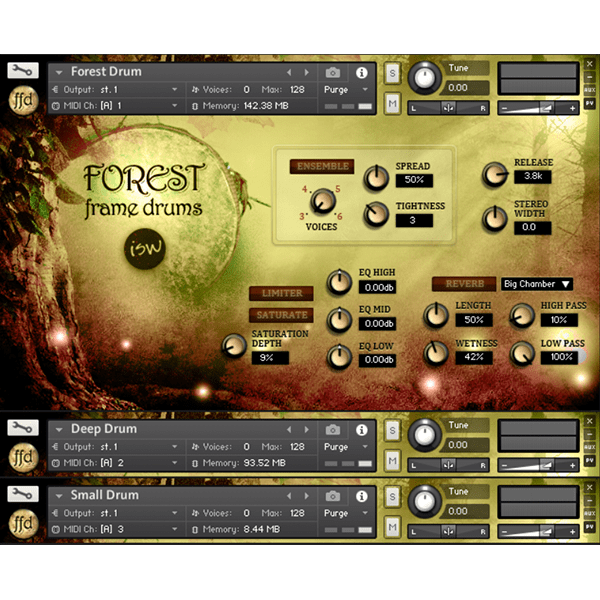600x600 pixels.
Task: Open Small Drum Purge menu
Action: tap(346, 513)
